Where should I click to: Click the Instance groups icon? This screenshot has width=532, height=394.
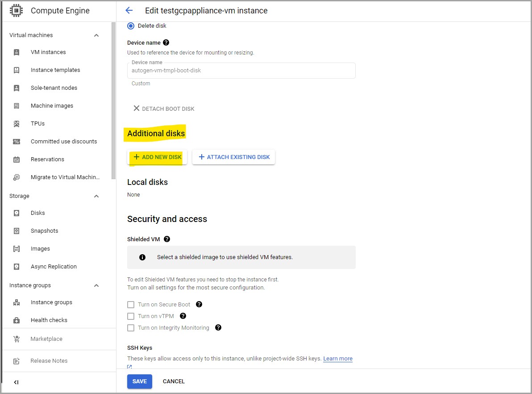[16, 302]
